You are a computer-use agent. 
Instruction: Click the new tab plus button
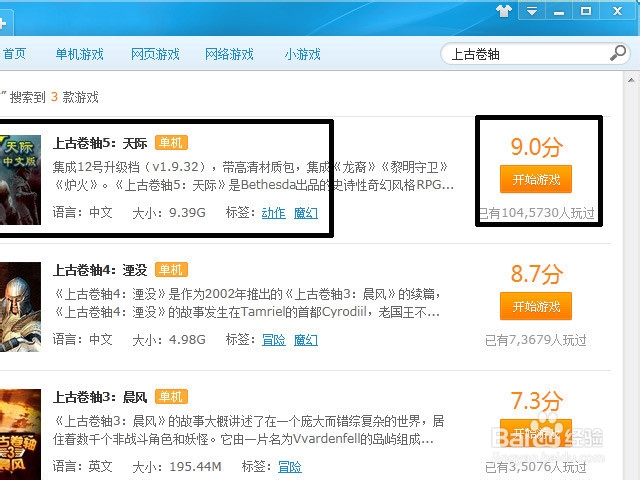click(x=2, y=24)
